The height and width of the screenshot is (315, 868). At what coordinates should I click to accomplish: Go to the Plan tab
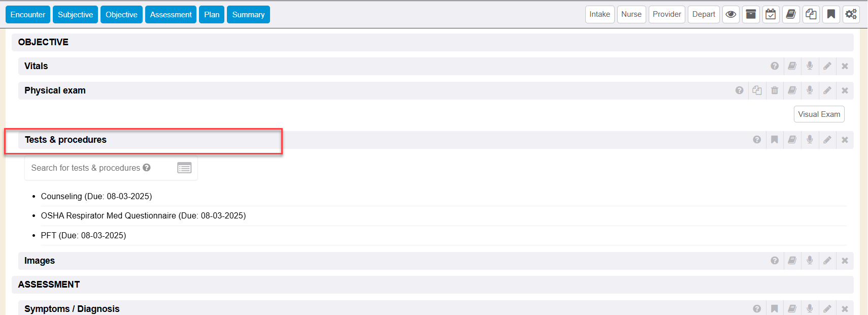tap(212, 15)
